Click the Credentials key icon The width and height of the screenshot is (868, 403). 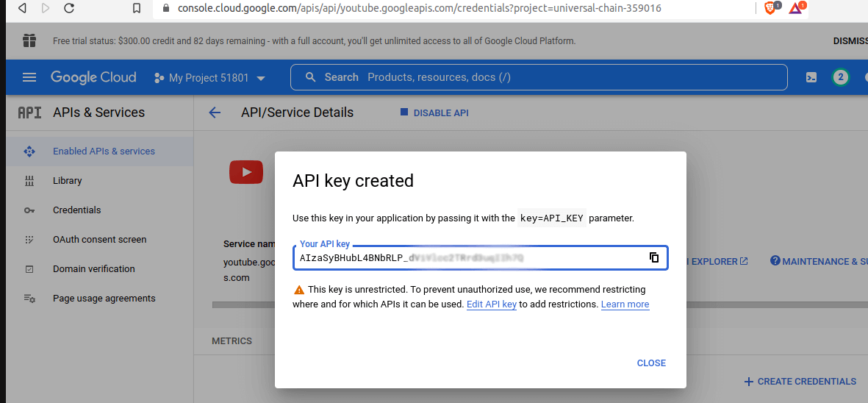click(29, 210)
